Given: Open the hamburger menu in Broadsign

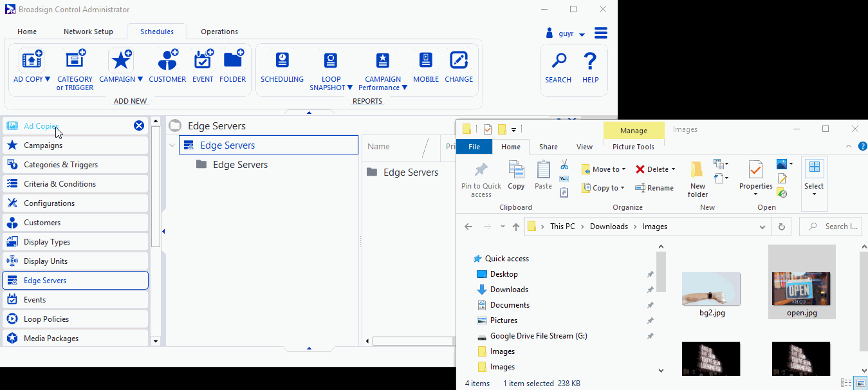Looking at the screenshot, I should [601, 33].
